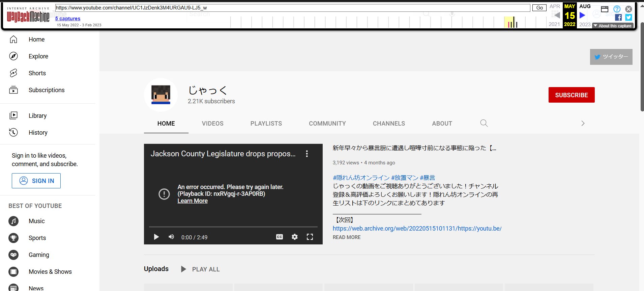Open the COMMUNITY tab
This screenshot has width=644, height=291.
tap(327, 124)
